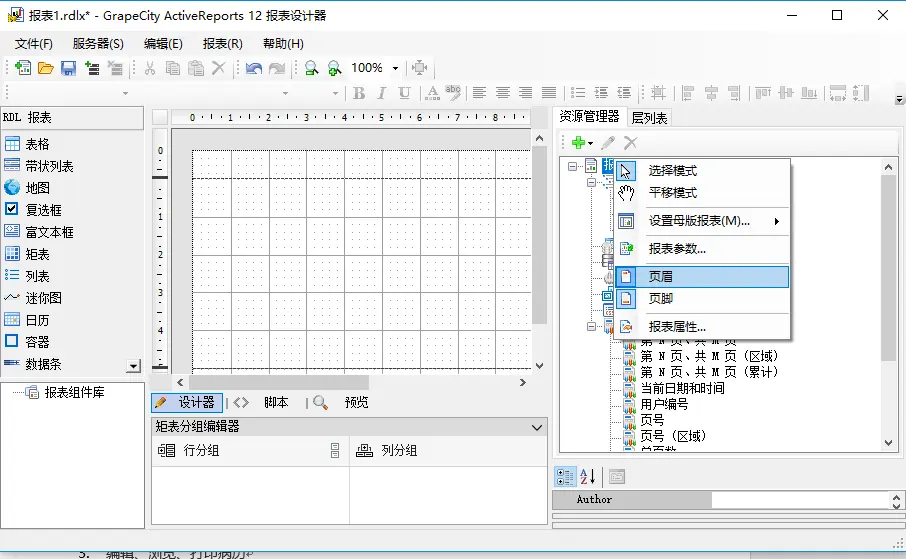
Task: Click the zoom in magnifier icon
Action: 334,68
